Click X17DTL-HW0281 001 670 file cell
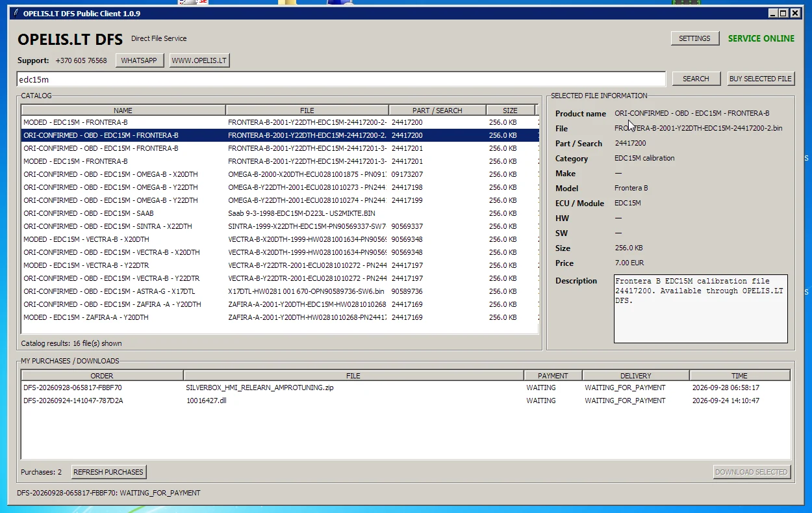 [306, 291]
